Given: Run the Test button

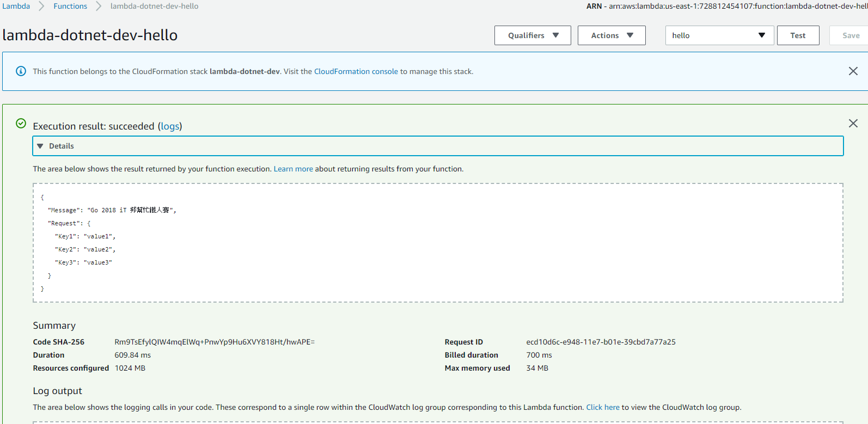Looking at the screenshot, I should point(797,35).
